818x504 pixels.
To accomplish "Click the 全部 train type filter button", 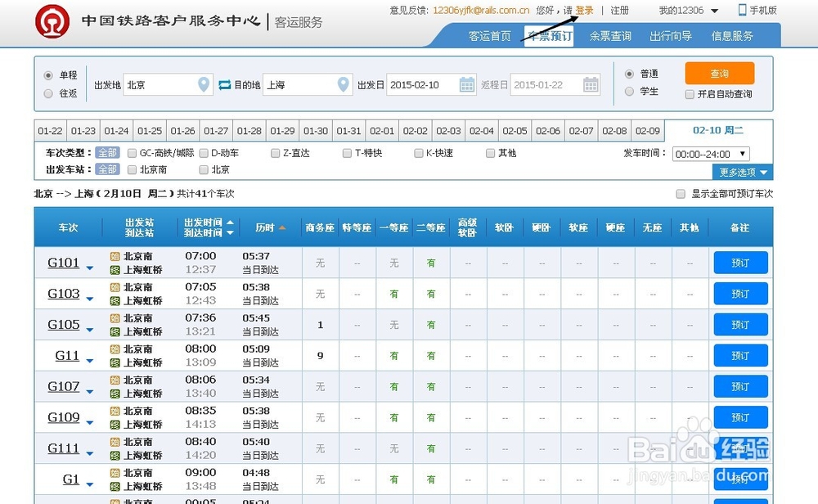I will (x=107, y=153).
